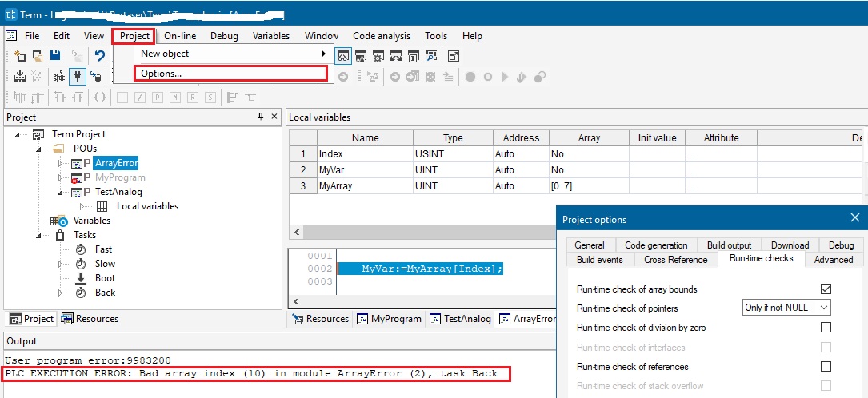This screenshot has height=398, width=868.
Task: Expand the MyProgram node
Action: (x=61, y=177)
